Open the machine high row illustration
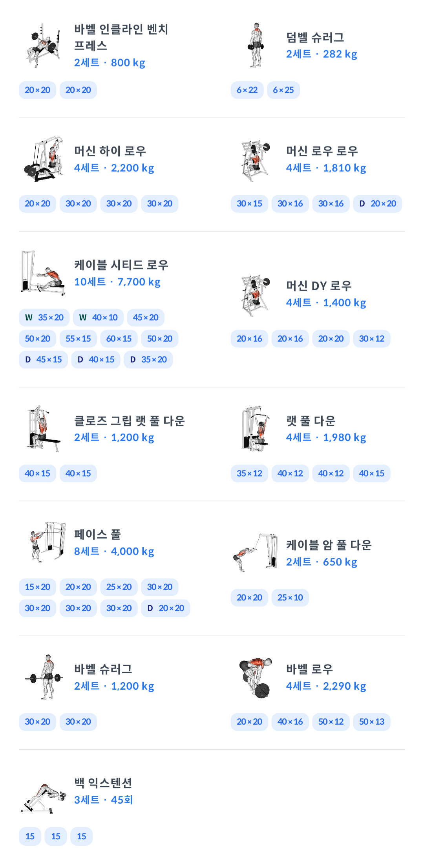 tap(43, 159)
